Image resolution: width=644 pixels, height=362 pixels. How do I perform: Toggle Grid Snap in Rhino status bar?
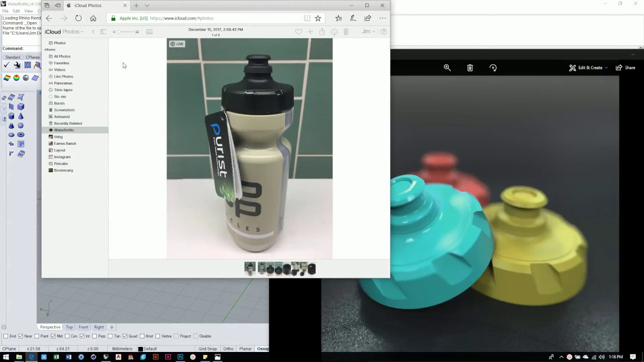(208, 349)
